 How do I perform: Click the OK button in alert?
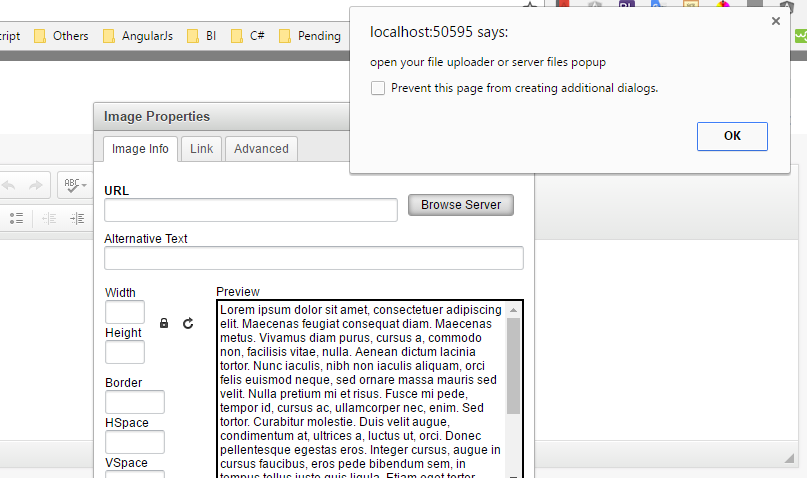(x=732, y=136)
